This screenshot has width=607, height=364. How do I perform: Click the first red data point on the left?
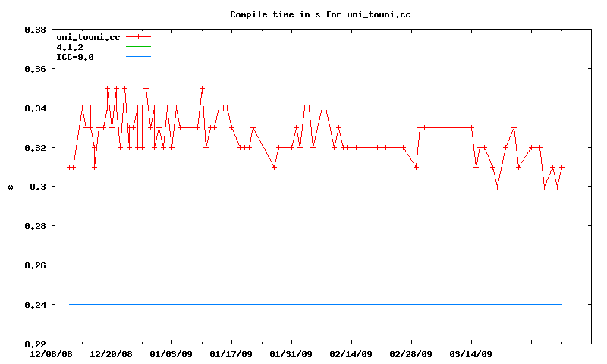[69, 167]
